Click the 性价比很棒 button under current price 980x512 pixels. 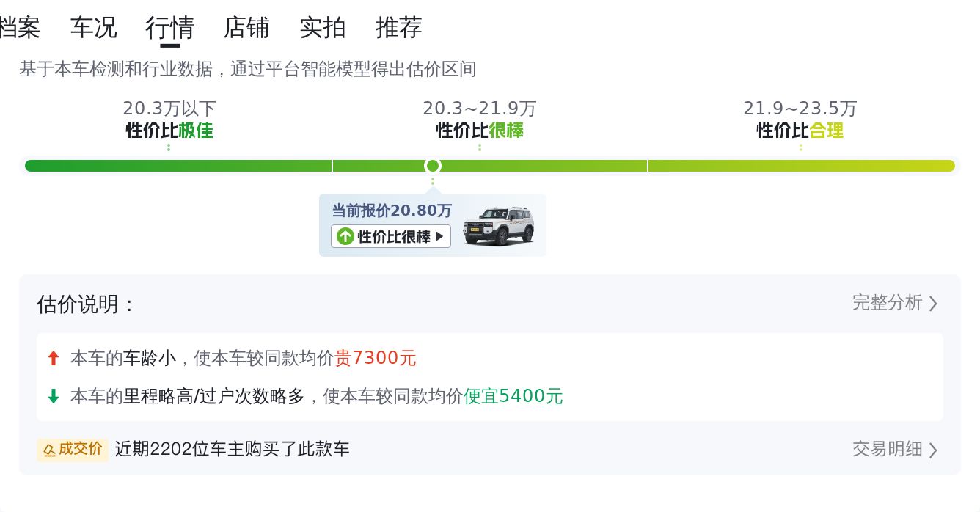391,236
